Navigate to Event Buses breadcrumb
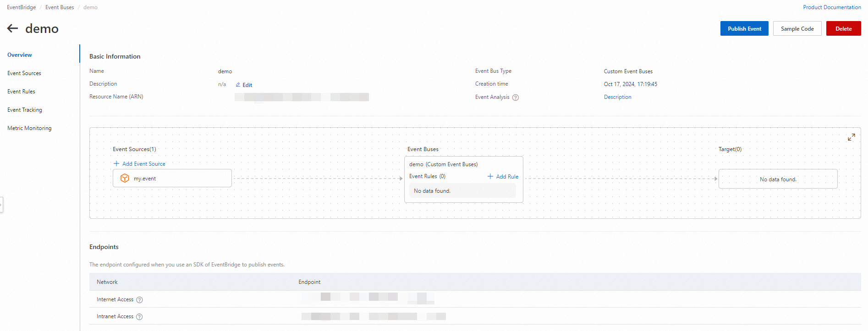Image resolution: width=868 pixels, height=331 pixels. click(x=60, y=7)
